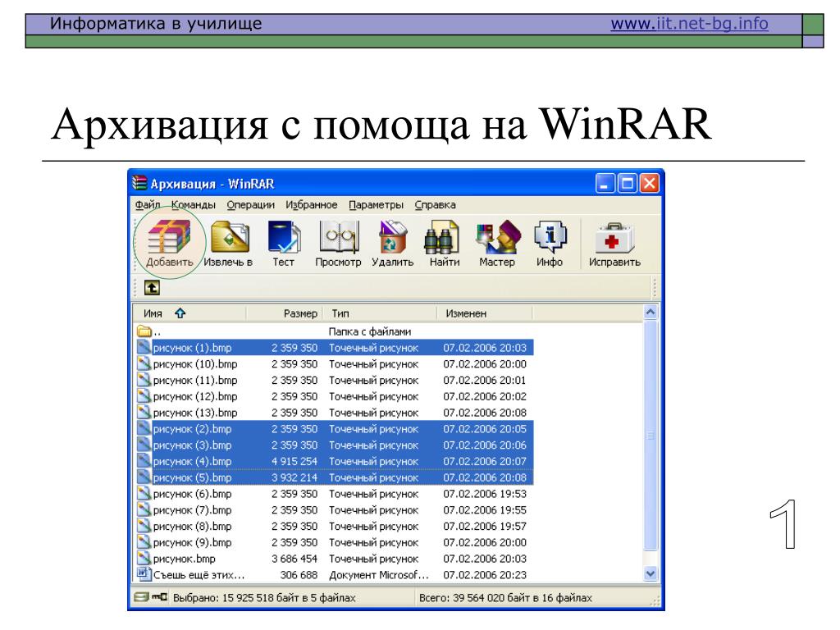Sort by the Имя column header
The image size is (840, 630).
189,313
